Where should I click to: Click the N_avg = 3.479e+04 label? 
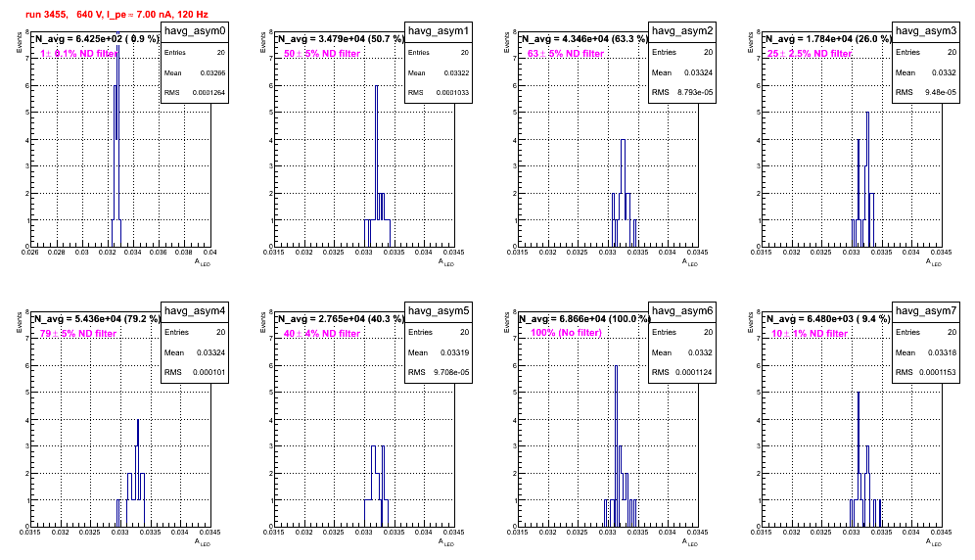coord(341,38)
